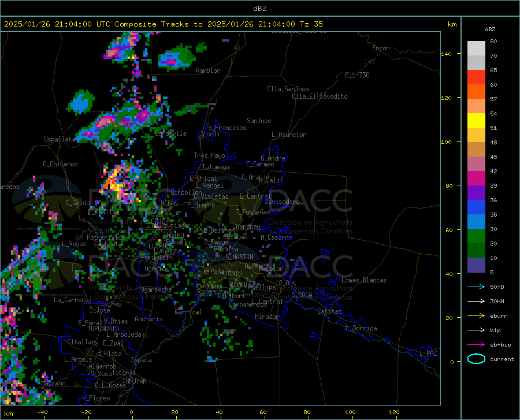Click the 'Tz 35' header value

(311, 24)
